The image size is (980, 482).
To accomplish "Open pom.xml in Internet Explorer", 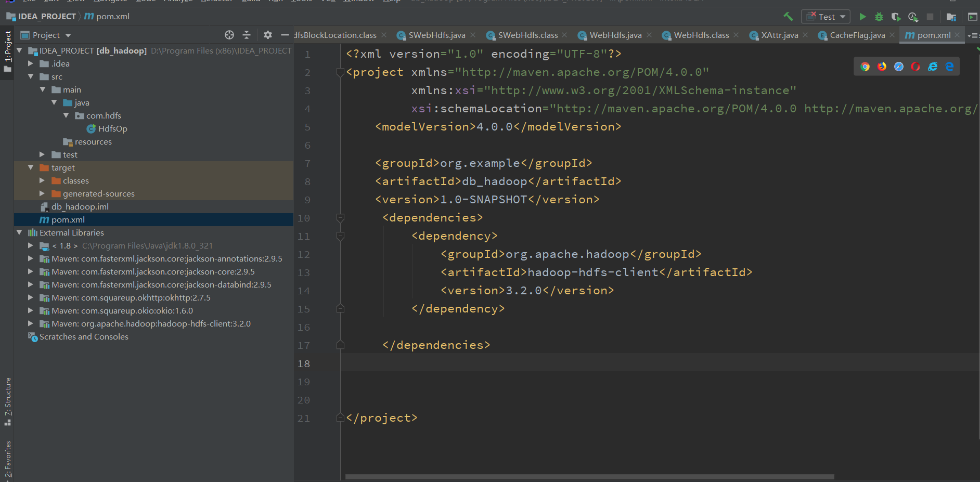I will [933, 67].
